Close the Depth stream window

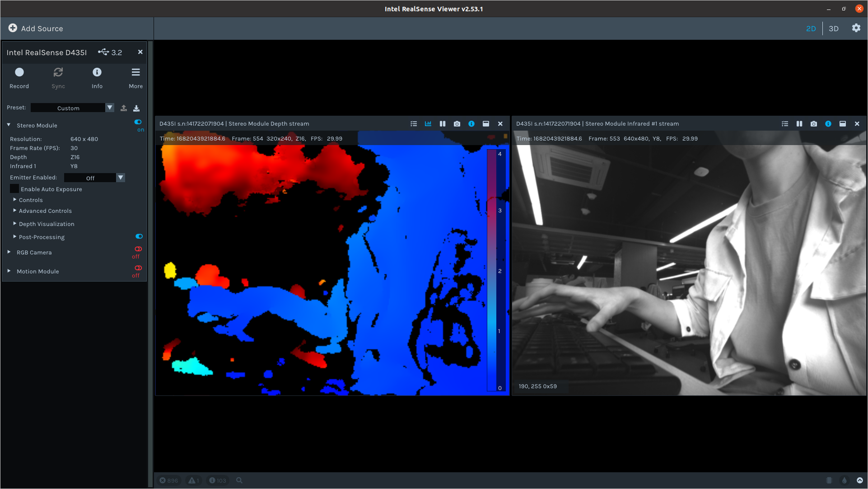tap(500, 124)
